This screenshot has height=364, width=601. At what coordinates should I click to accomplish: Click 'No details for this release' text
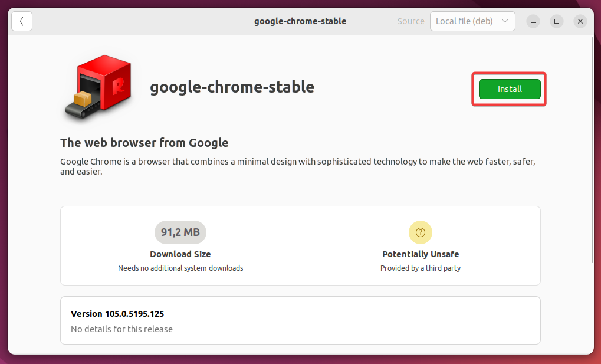point(121,329)
